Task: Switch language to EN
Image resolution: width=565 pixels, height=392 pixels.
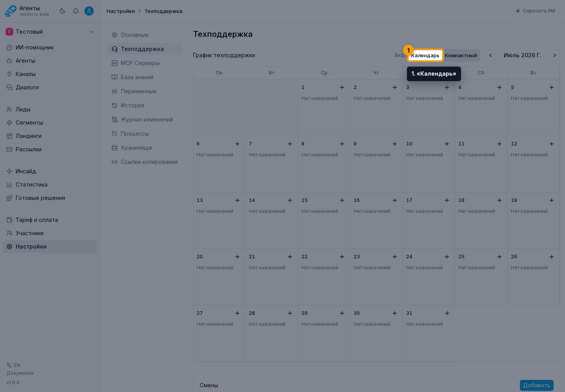Action: (x=13, y=365)
